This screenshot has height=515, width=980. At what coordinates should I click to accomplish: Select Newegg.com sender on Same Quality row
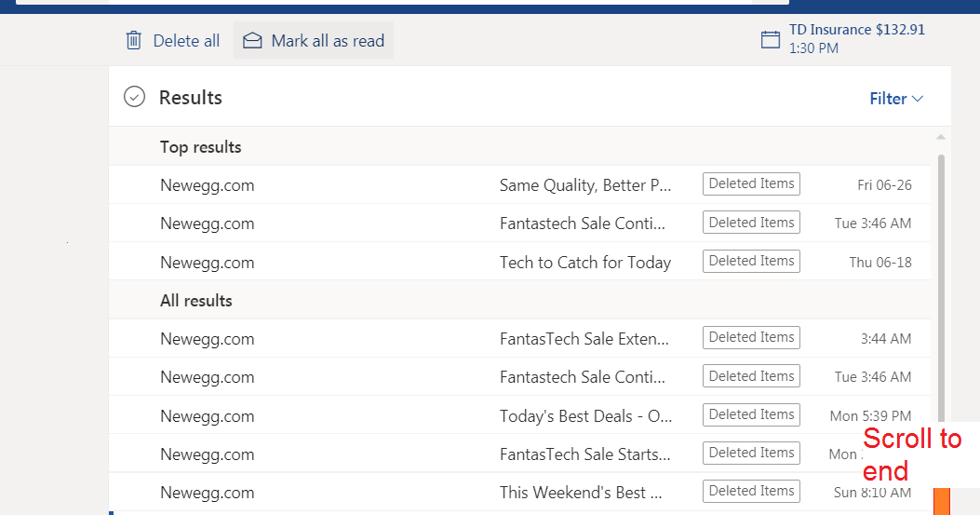[207, 185]
